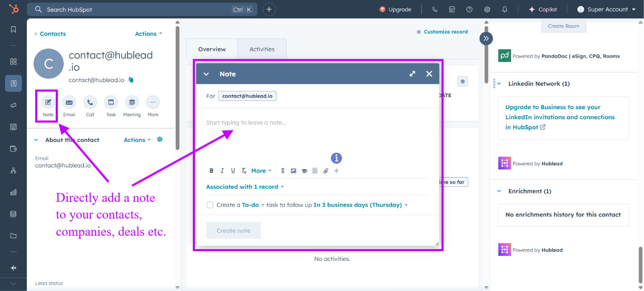The height and width of the screenshot is (291, 644).
Task: Click the Upgrade button in top bar
Action: click(x=395, y=9)
